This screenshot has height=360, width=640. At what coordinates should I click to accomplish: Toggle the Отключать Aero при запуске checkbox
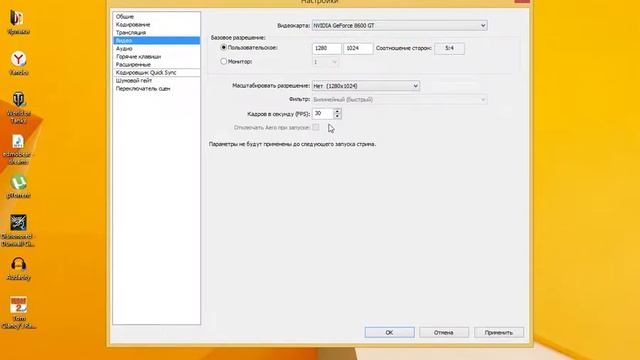(316, 127)
